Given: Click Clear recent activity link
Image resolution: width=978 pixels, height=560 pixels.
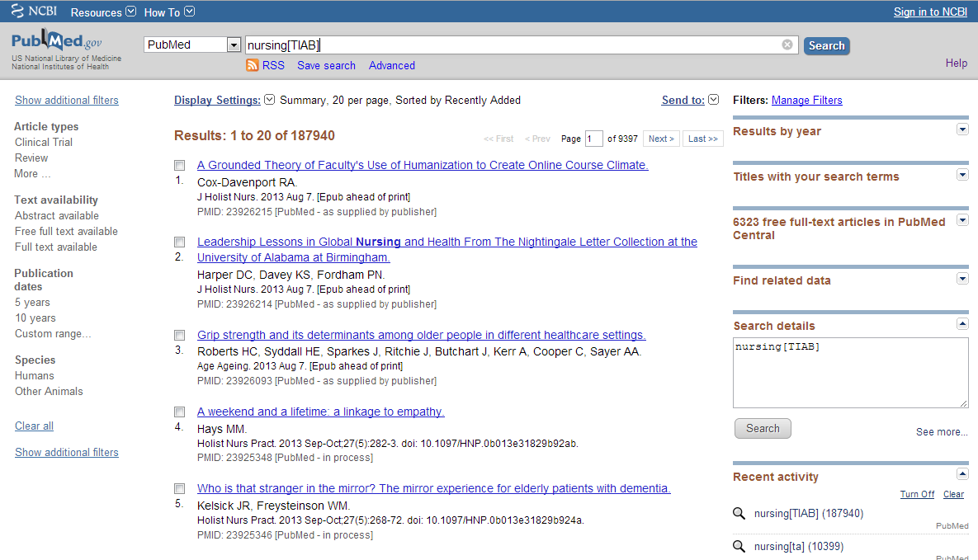Looking at the screenshot, I should (x=953, y=494).
